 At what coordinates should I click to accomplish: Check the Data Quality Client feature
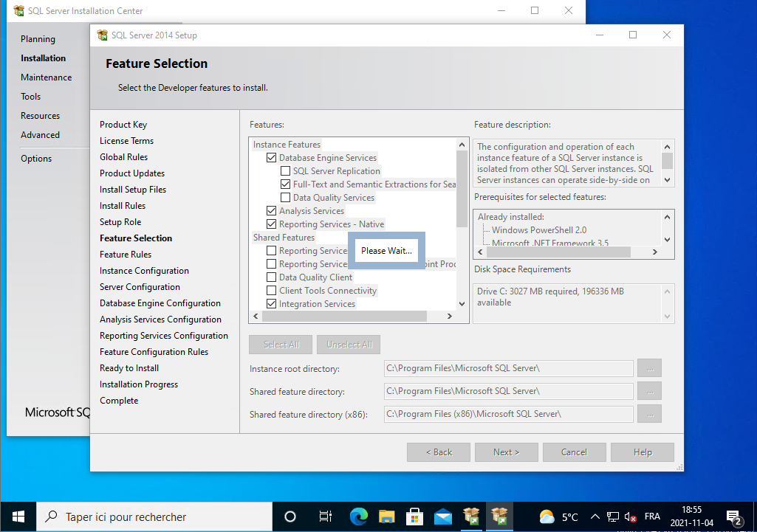tap(272, 277)
